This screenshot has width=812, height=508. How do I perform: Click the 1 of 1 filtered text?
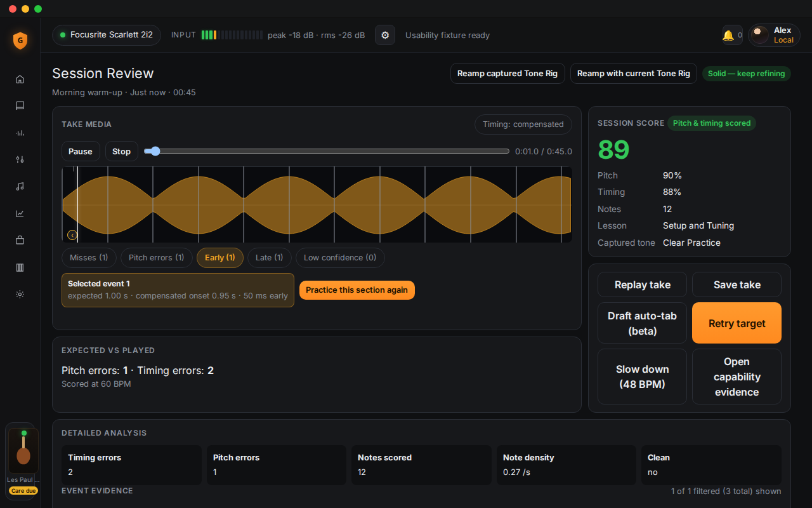(x=726, y=491)
